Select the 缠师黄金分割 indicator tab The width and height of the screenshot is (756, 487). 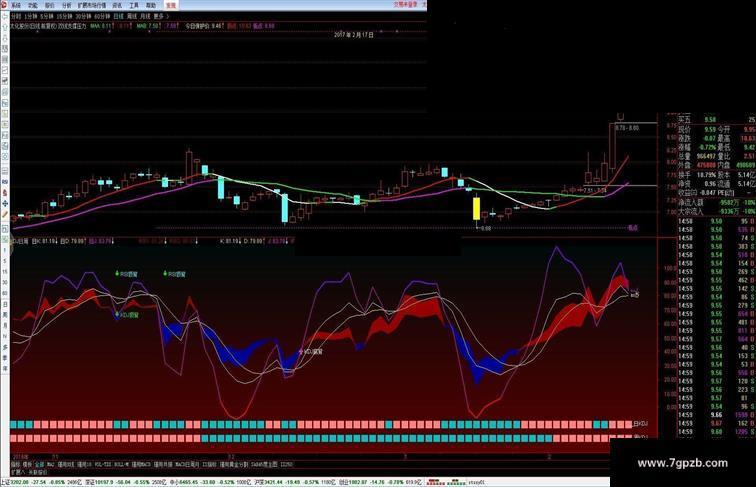click(x=234, y=464)
